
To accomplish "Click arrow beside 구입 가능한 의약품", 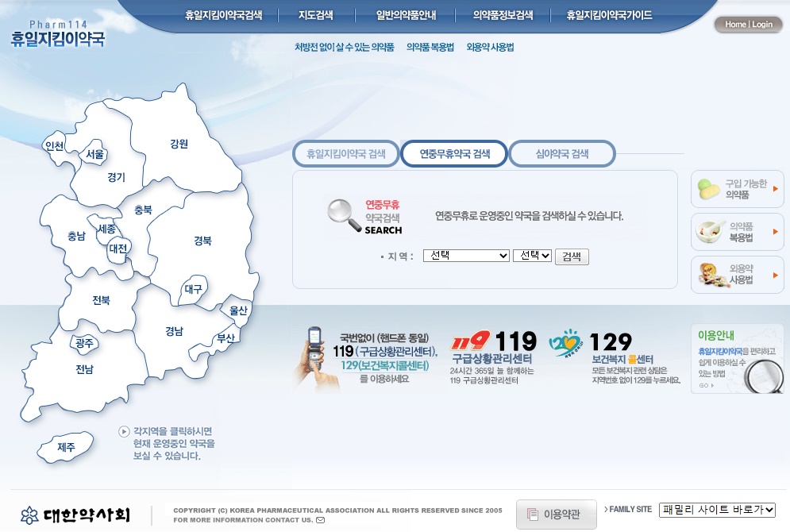I will tap(776, 189).
